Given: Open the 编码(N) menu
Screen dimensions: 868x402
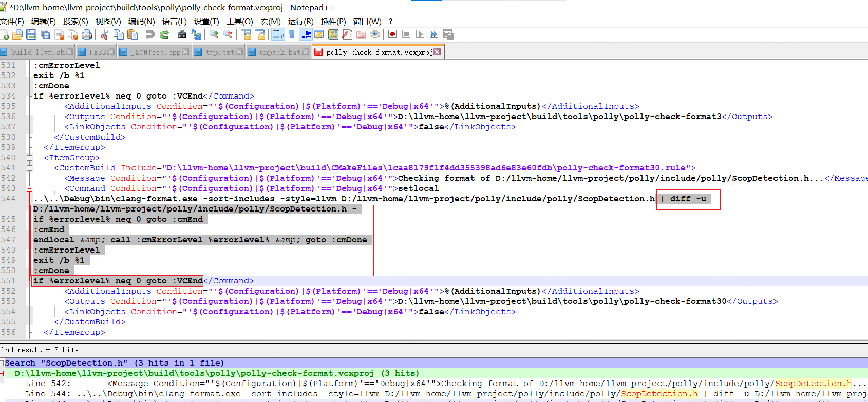Looking at the screenshot, I should pyautogui.click(x=141, y=21).
